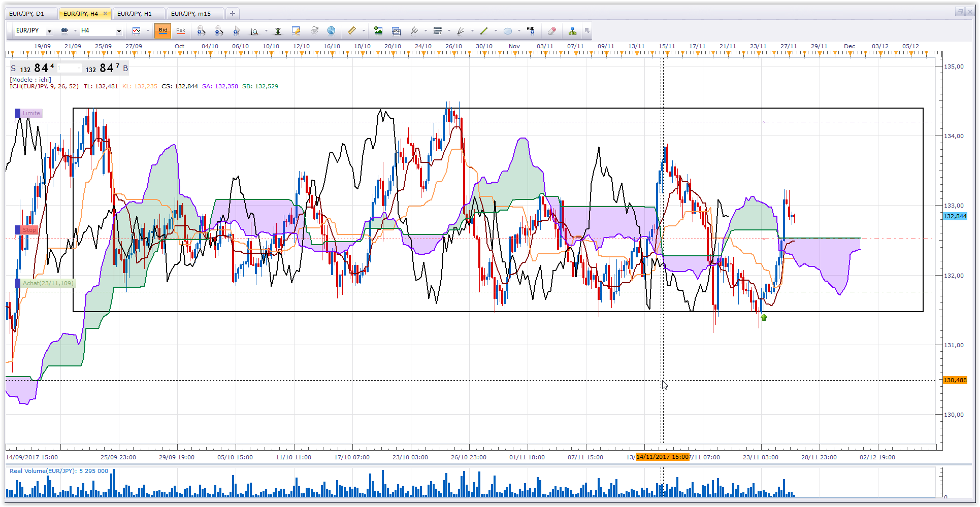
Task: Expand the fan lines options arrow
Action: point(472,31)
